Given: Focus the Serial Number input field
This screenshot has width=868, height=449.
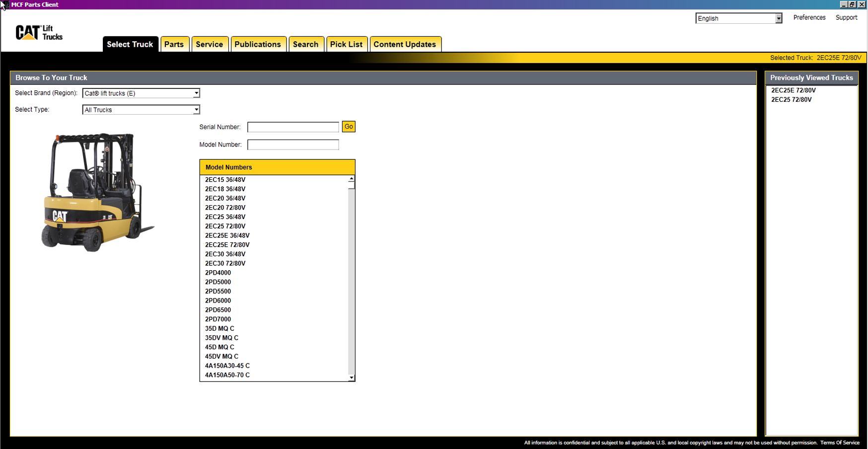Looking at the screenshot, I should (293, 127).
